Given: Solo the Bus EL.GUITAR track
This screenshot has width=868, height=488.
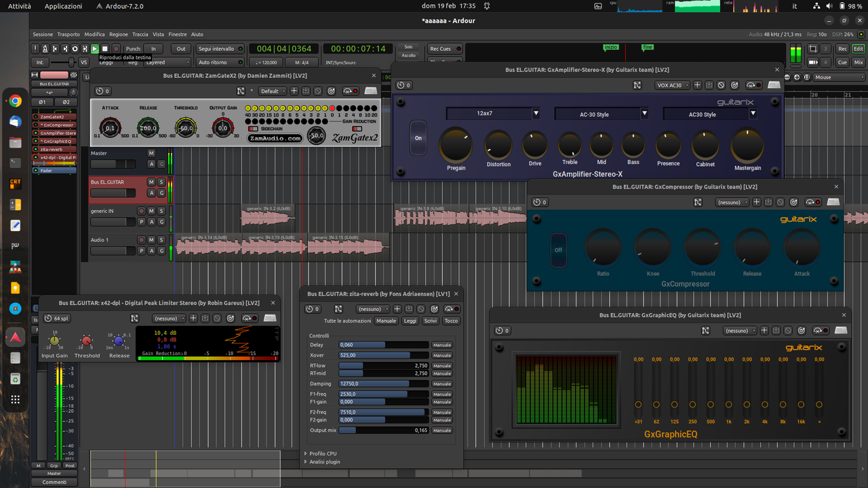Looking at the screenshot, I should click(161, 182).
